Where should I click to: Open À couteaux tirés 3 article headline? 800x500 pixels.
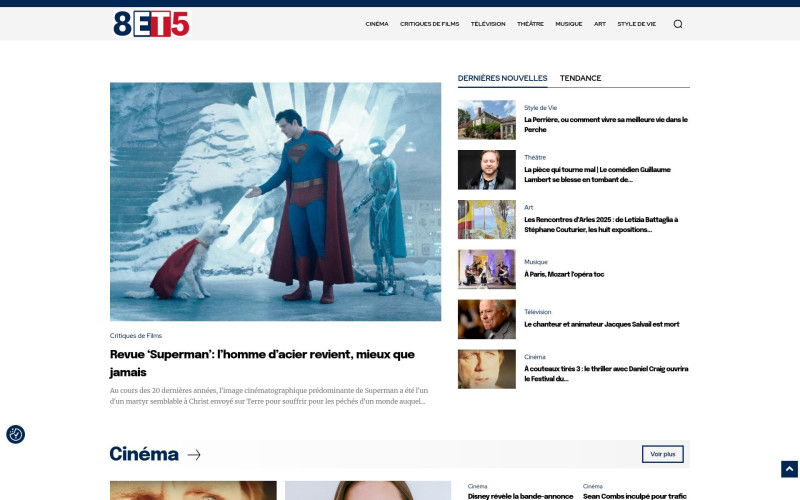(x=606, y=373)
